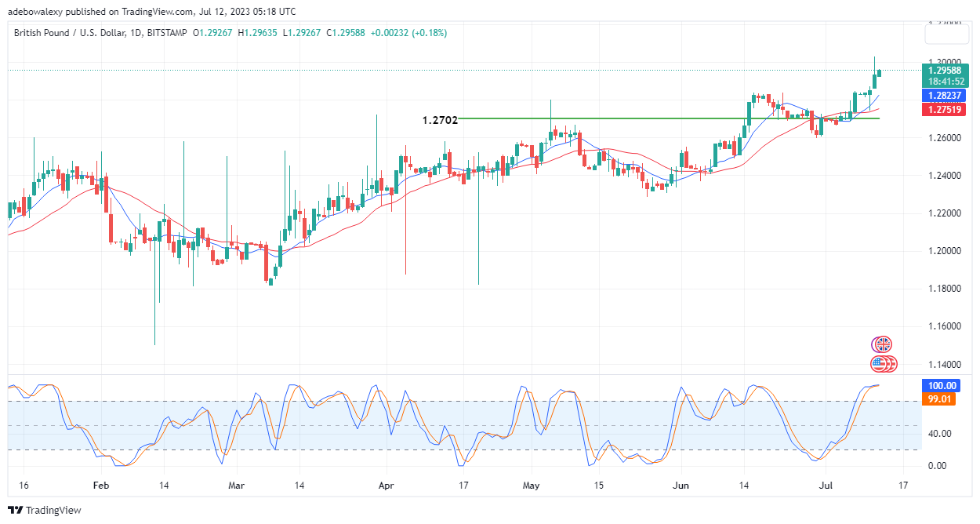Image resolution: width=980 pixels, height=524 pixels.
Task: Click the TradingView logo at bottom left
Action: (x=45, y=510)
